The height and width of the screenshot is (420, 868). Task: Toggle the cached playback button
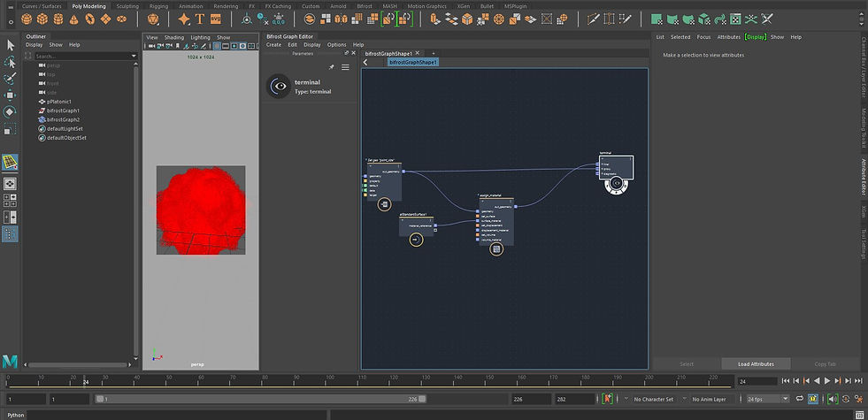coord(812,399)
